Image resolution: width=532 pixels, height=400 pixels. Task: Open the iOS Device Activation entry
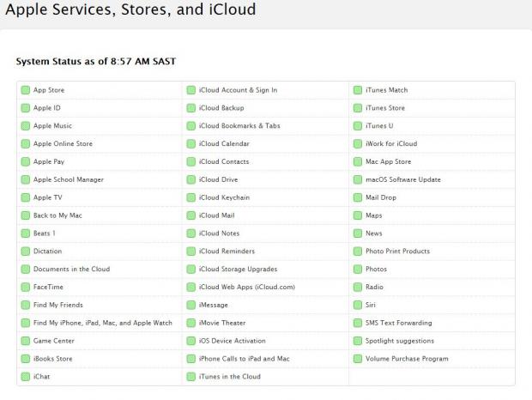click(232, 341)
